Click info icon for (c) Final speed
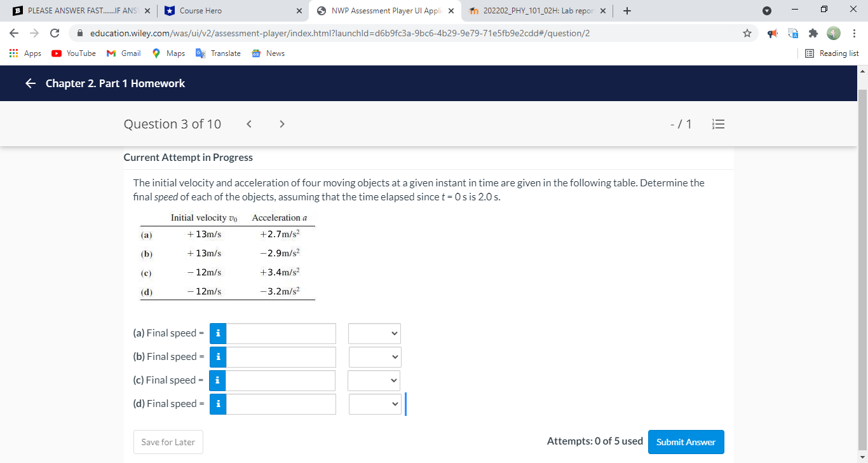This screenshot has width=868, height=463. click(x=218, y=380)
